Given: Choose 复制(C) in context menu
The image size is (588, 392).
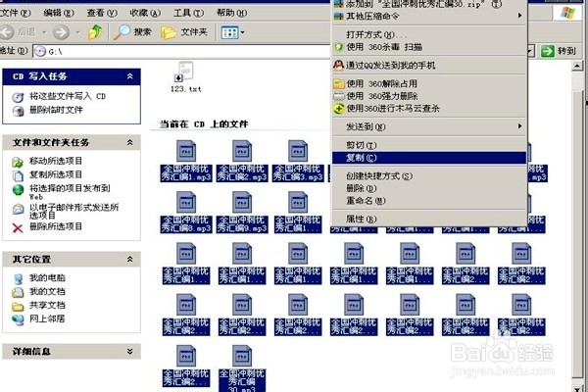Looking at the screenshot, I should click(429, 158).
